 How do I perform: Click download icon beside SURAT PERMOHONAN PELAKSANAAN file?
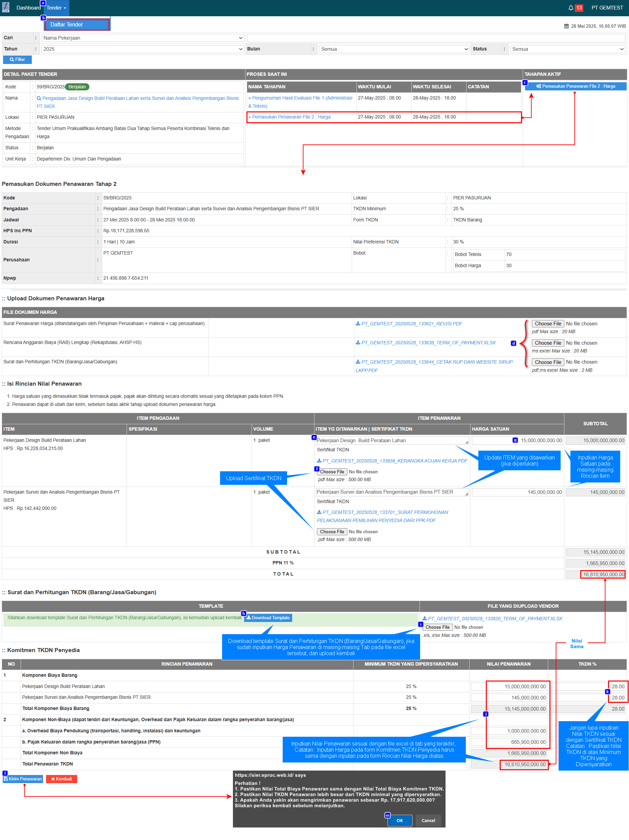tap(319, 512)
